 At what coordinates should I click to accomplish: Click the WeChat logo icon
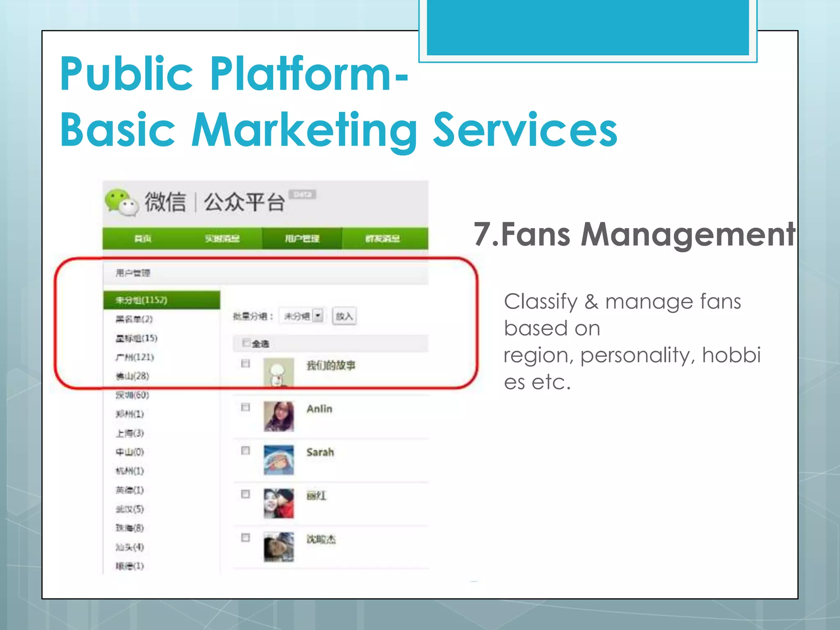coord(122,202)
